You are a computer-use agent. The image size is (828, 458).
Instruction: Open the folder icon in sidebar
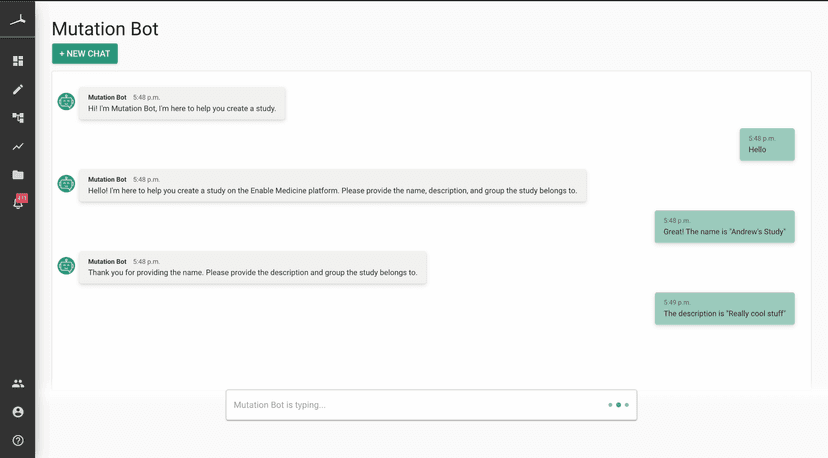click(x=18, y=175)
